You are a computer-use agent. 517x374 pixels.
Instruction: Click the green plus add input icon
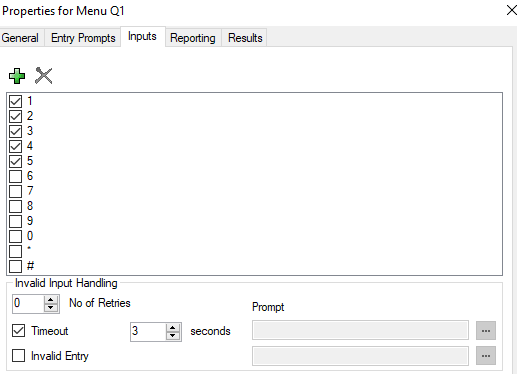17,76
